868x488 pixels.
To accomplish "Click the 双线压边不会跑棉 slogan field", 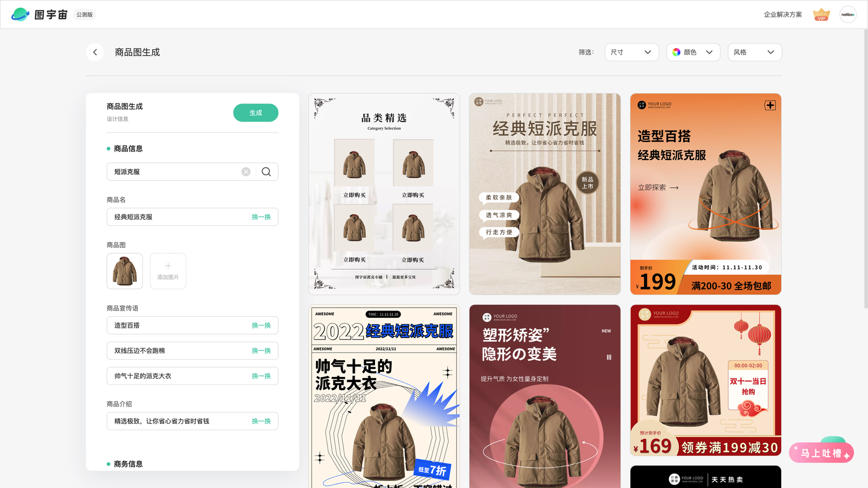I will pyautogui.click(x=192, y=351).
